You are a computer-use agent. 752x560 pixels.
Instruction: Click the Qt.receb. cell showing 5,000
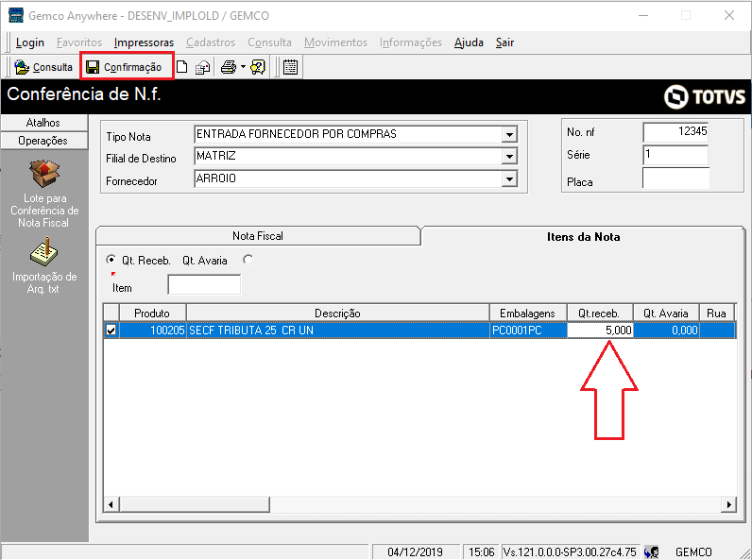coord(600,331)
